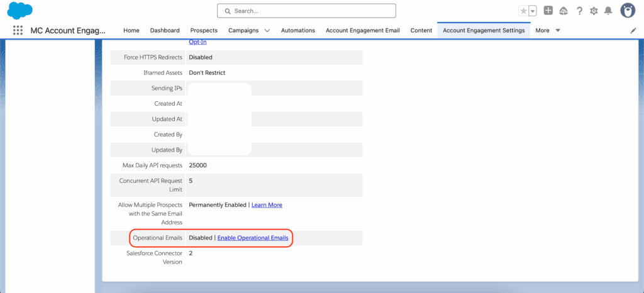Open the Trailhead guidance icon

coord(563,11)
